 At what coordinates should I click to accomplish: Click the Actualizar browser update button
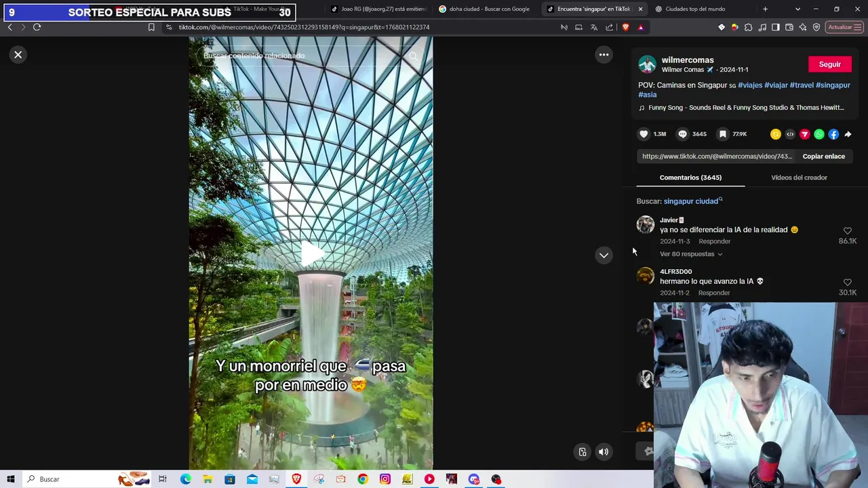[844, 27]
